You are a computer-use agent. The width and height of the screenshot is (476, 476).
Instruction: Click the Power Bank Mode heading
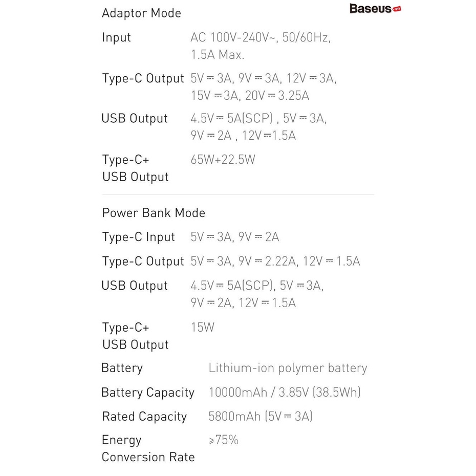coord(154,213)
